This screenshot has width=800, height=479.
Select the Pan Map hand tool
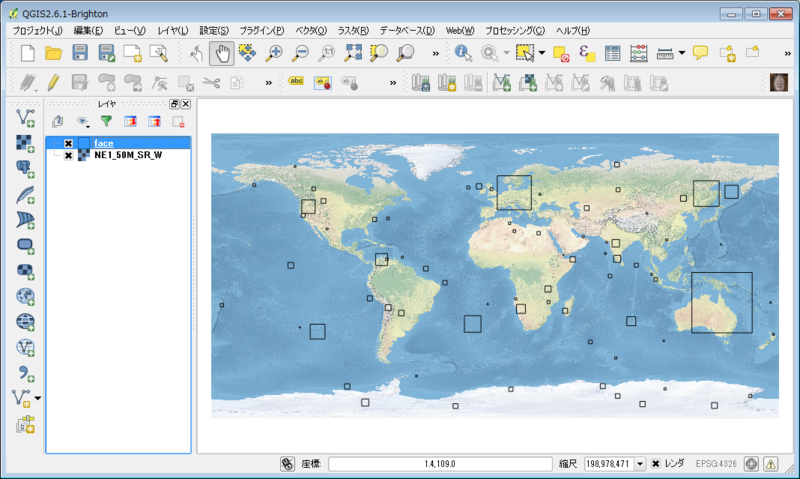coord(222,53)
